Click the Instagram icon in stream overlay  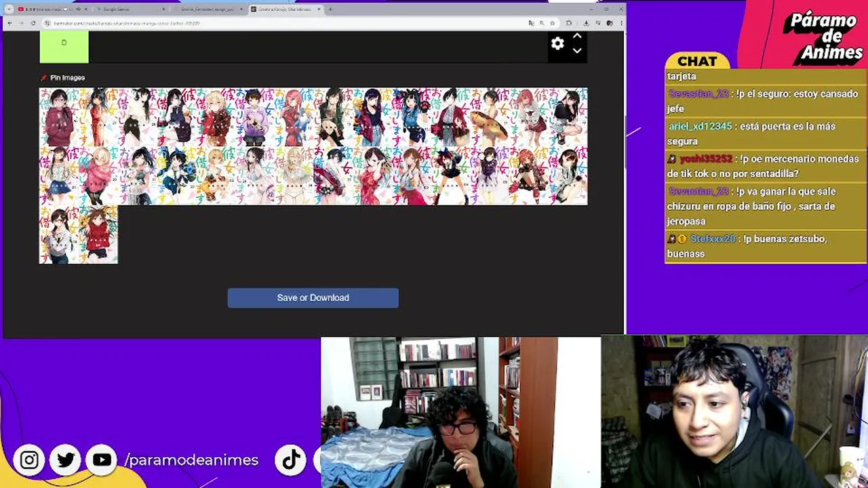point(29,460)
